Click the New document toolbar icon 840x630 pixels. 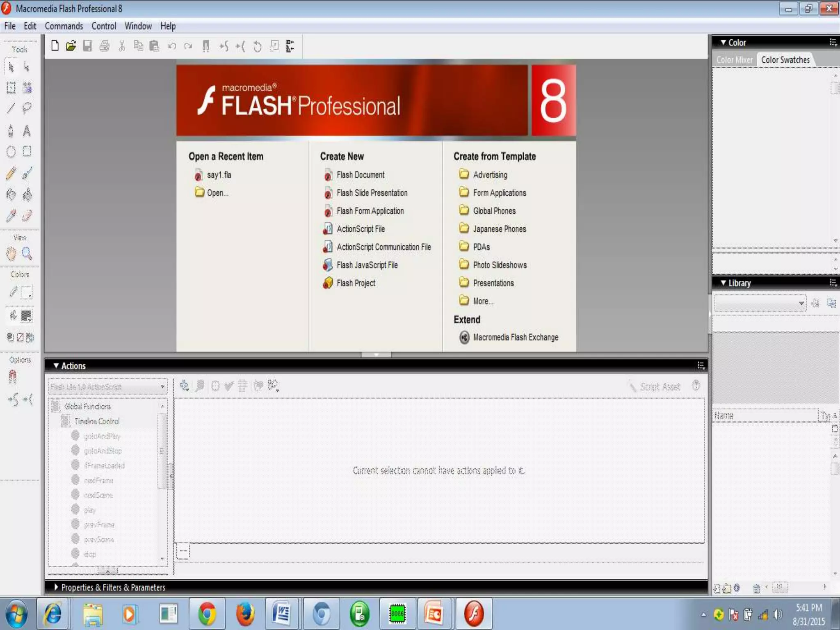click(x=55, y=46)
